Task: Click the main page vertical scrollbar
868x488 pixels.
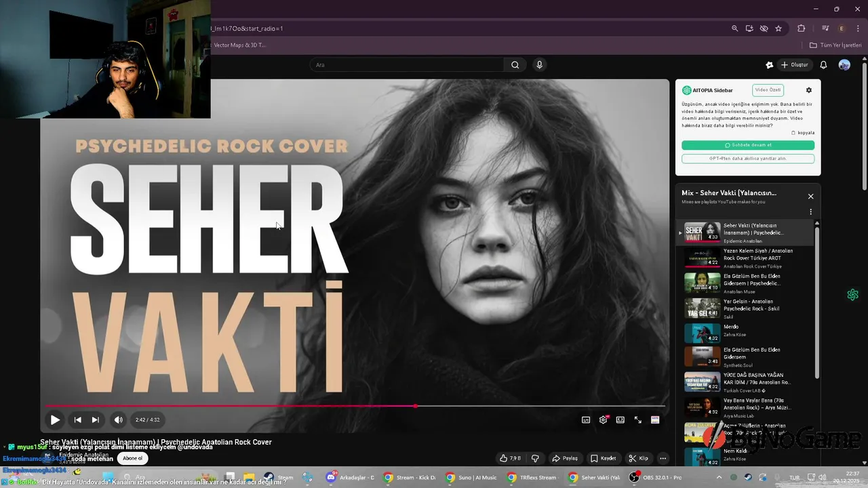Action: tap(864, 125)
